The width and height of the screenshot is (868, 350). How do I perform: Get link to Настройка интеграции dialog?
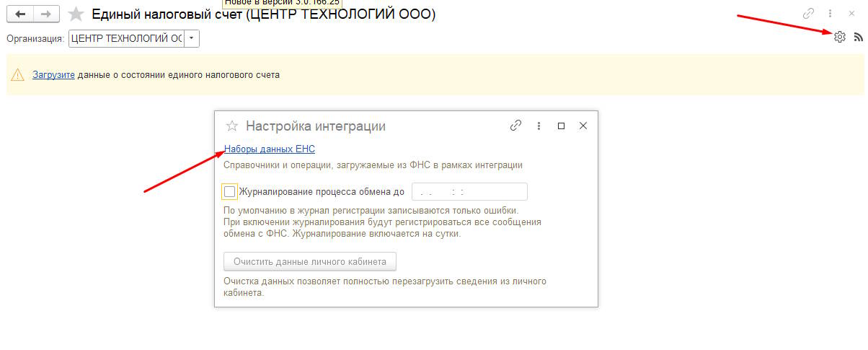515,126
